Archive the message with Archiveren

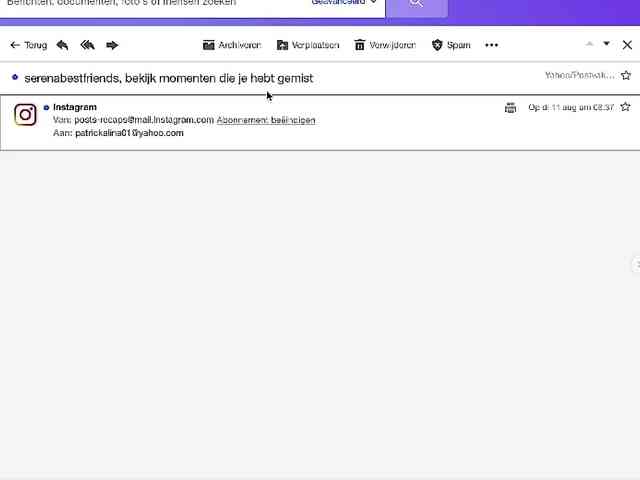click(232, 45)
